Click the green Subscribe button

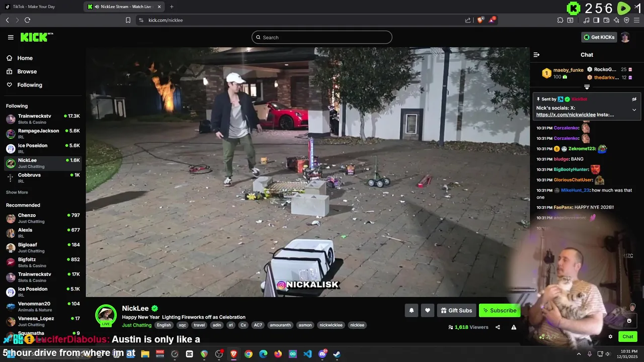[500, 310]
